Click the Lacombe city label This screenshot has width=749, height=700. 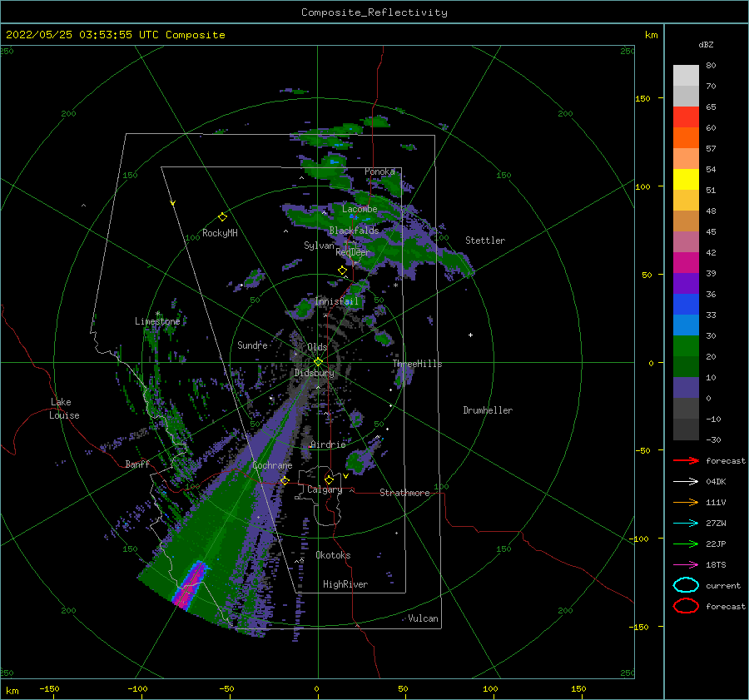click(x=360, y=209)
